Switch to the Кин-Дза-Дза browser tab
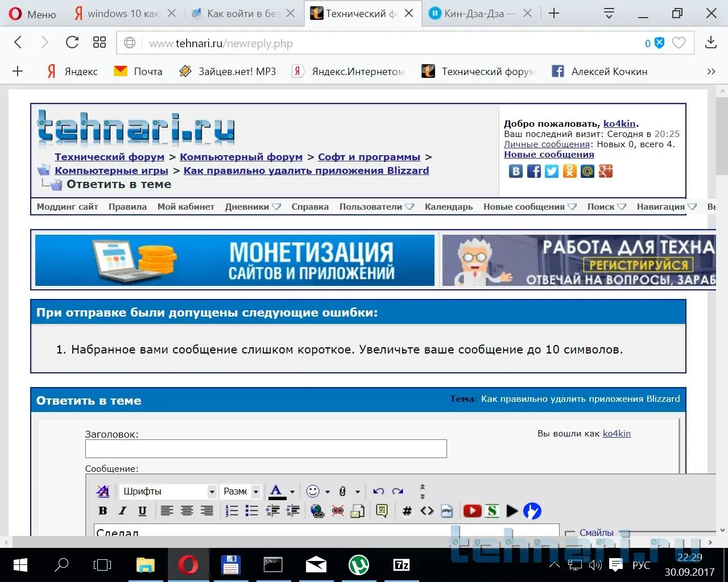 tap(480, 14)
